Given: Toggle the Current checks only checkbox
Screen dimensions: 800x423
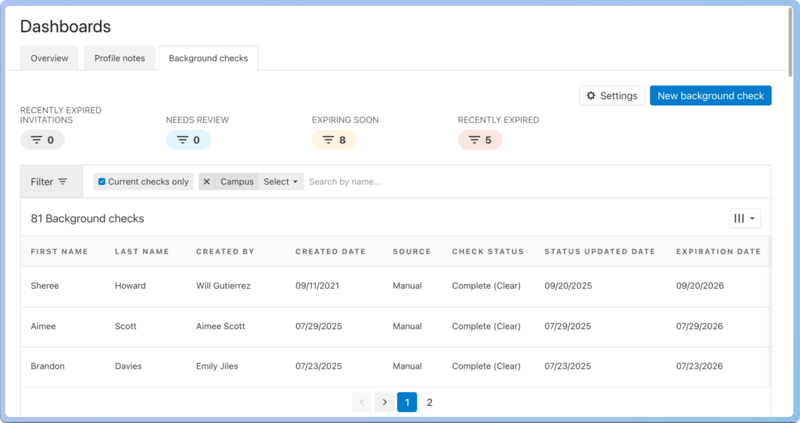Looking at the screenshot, I should tap(102, 182).
